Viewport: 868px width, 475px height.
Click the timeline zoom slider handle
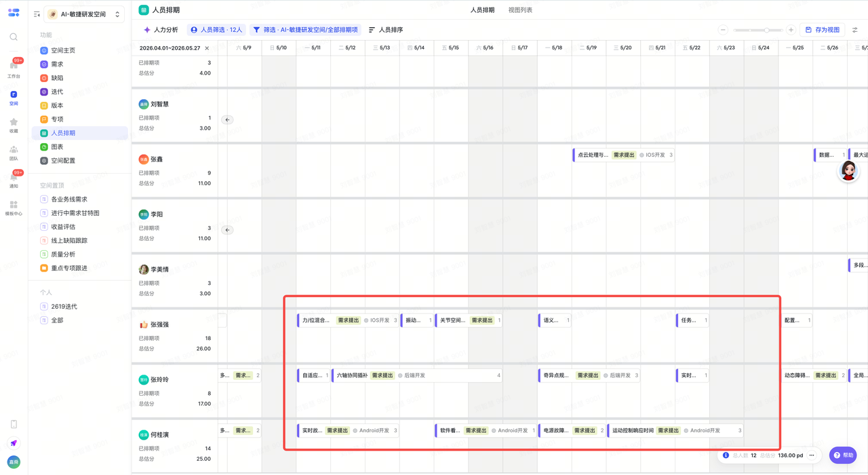click(x=766, y=30)
